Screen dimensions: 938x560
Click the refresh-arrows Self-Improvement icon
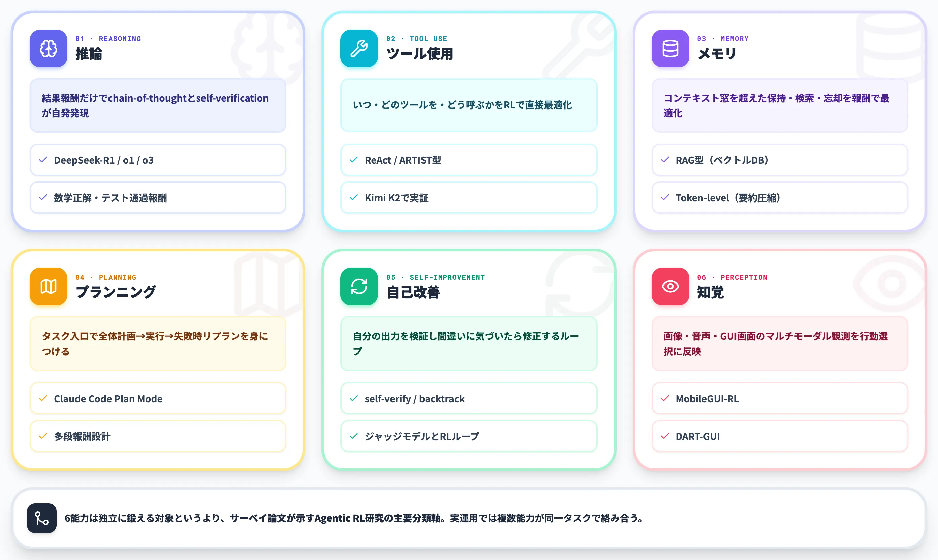click(x=359, y=286)
